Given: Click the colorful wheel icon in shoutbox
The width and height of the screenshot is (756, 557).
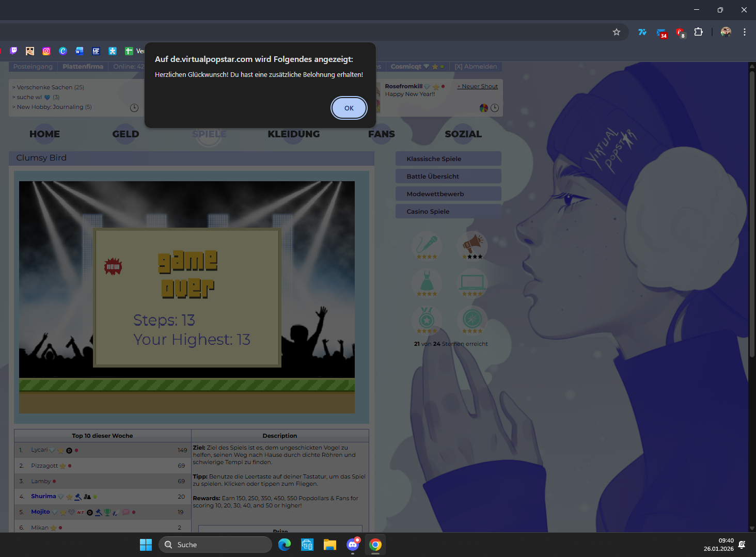Looking at the screenshot, I should tap(484, 108).
